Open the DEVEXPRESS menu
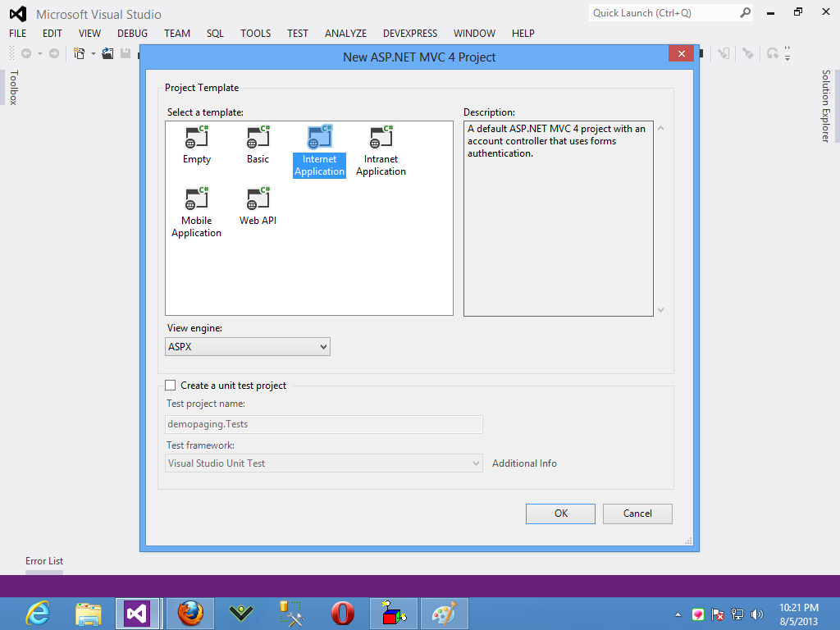Image resolution: width=840 pixels, height=630 pixels. 410,33
